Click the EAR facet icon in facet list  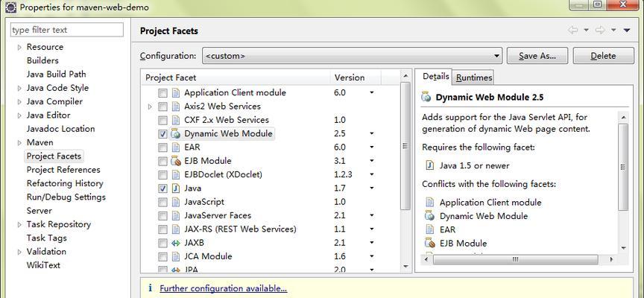(176, 147)
